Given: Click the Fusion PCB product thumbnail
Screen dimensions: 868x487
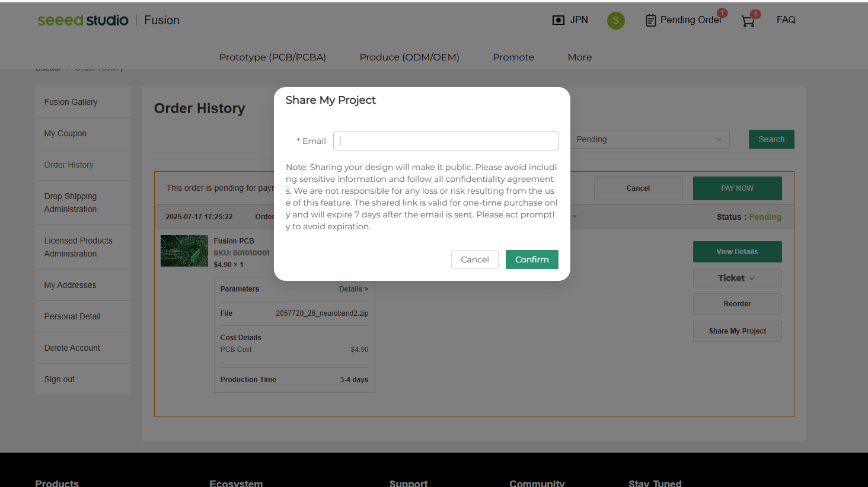Looking at the screenshot, I should pos(184,251).
